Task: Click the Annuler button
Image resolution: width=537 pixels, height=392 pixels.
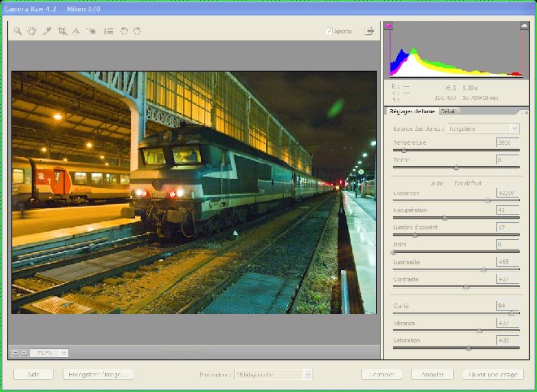Action: point(432,374)
